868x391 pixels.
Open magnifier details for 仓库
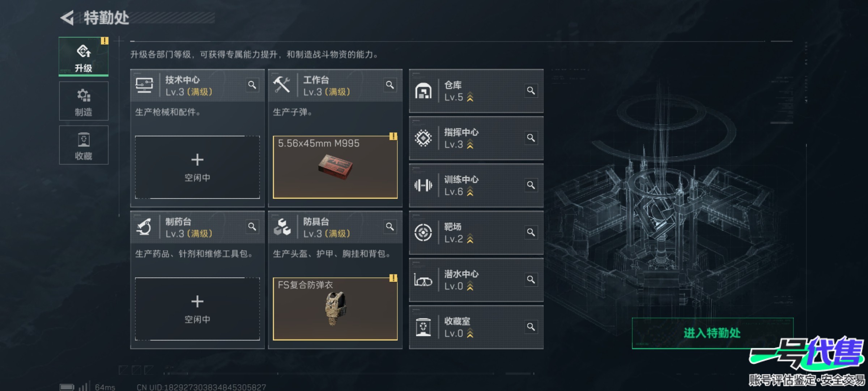(x=531, y=91)
